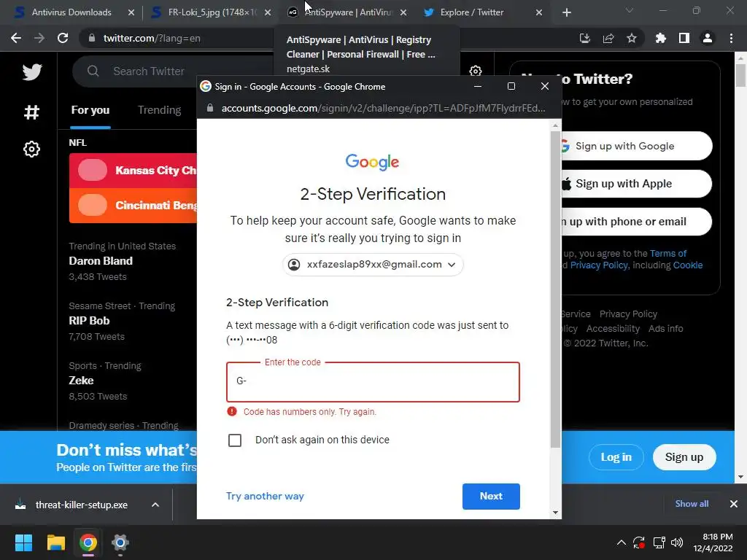
Task: Toggle the Chrome side panel icon
Action: click(684, 38)
